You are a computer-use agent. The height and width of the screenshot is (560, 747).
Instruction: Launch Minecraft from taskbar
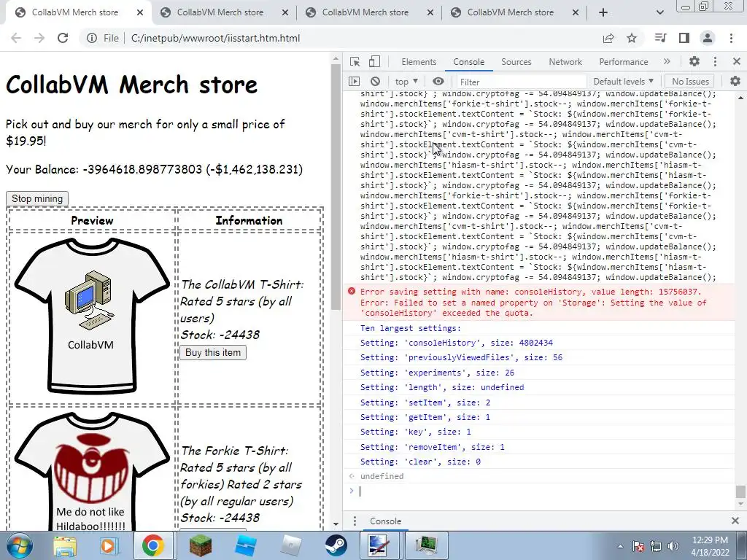[200, 545]
